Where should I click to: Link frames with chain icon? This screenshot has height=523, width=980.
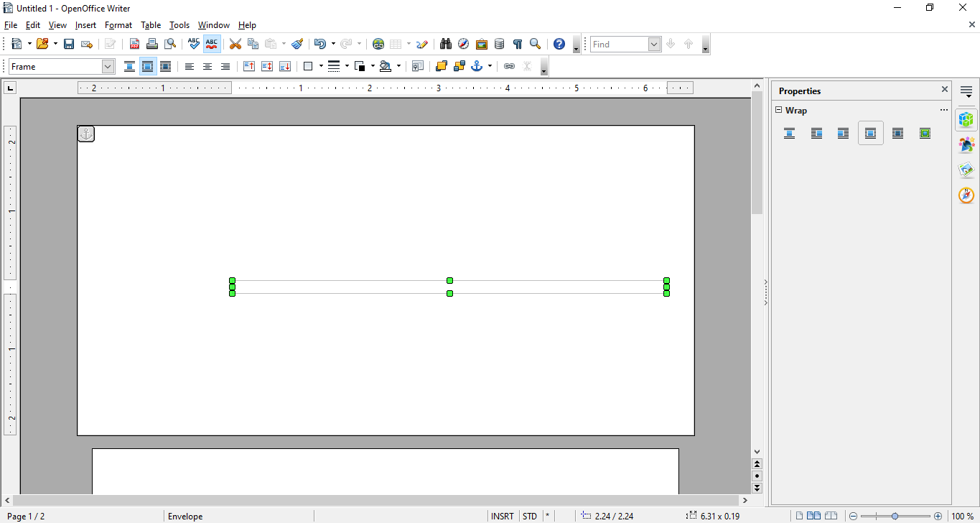[x=509, y=66]
